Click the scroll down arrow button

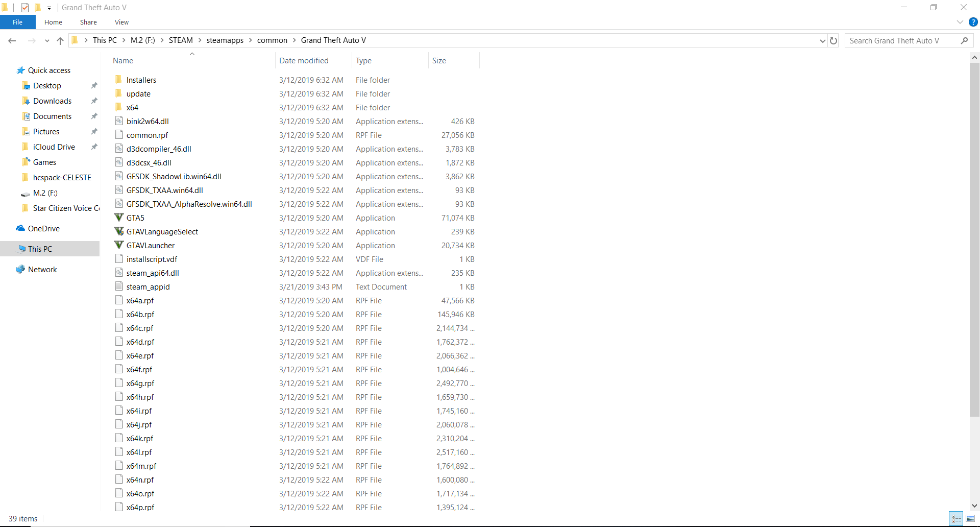point(974,506)
